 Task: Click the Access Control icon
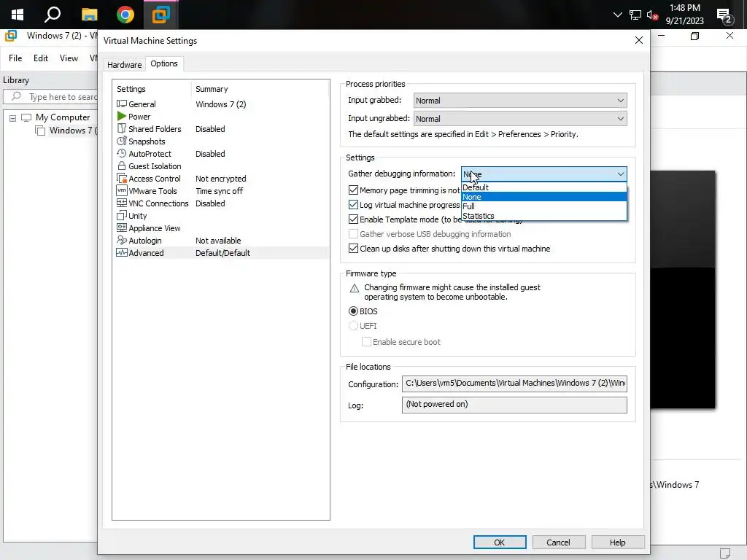point(122,178)
